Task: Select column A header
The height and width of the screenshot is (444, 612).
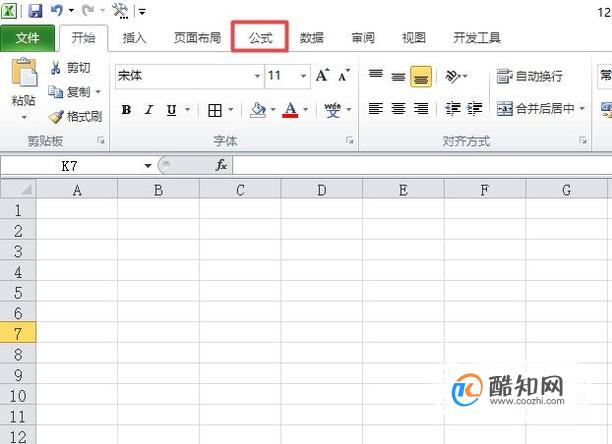Action: coord(77,190)
